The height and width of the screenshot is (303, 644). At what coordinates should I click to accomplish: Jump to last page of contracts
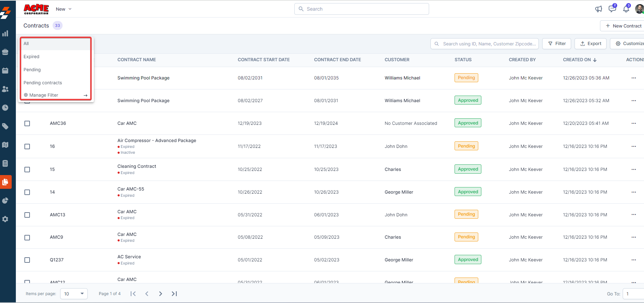(x=174, y=294)
